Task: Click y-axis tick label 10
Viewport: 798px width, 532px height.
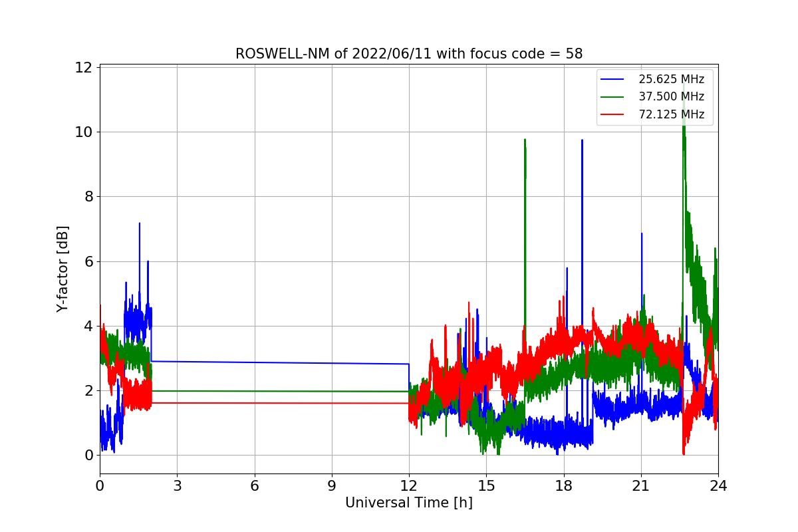Action: point(84,132)
